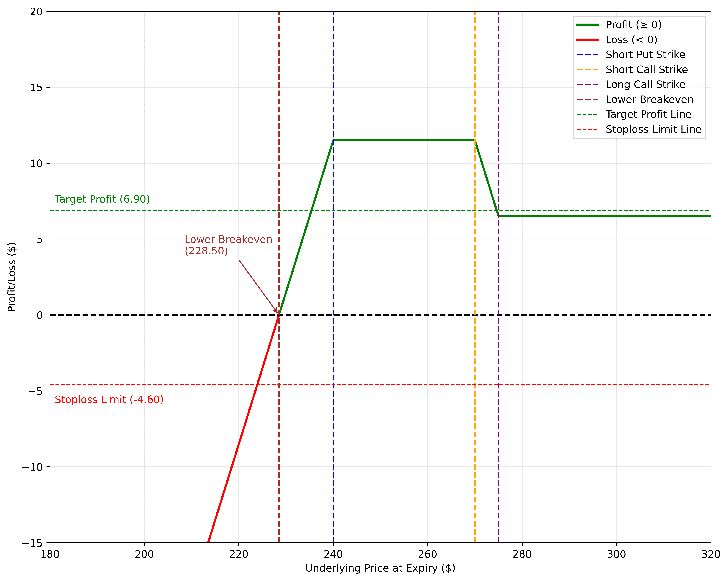Click the 'Stoploss Limit (-4.60)' annotation

click(x=109, y=400)
